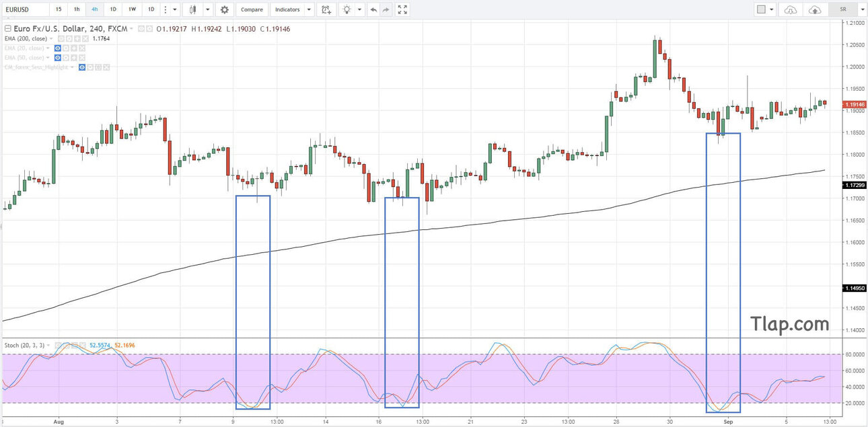Screen dimensions: 868x427
Task: Click the close price C1.19146 in legend
Action: click(276, 29)
